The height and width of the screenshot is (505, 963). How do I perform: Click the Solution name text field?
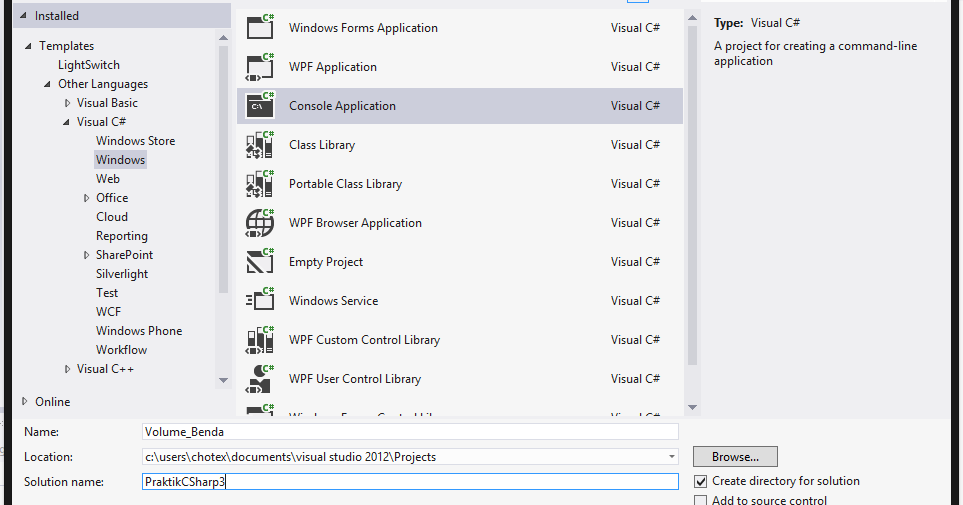click(x=410, y=482)
